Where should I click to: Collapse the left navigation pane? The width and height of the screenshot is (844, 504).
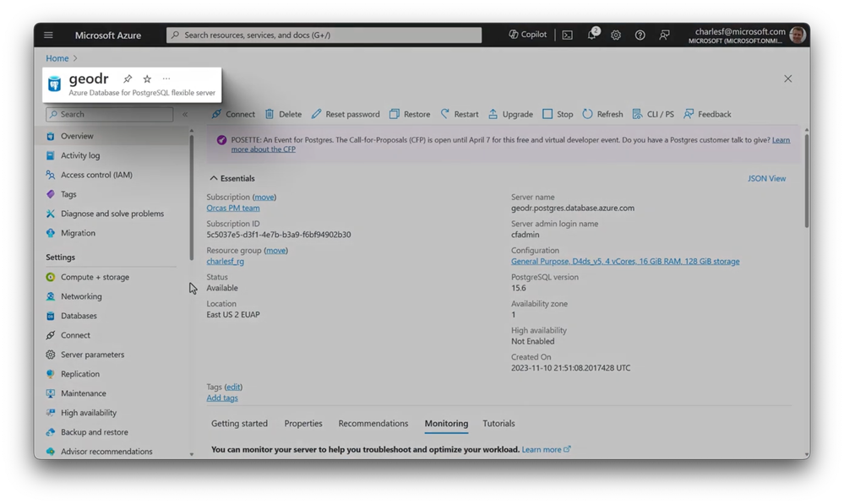pos(185,114)
